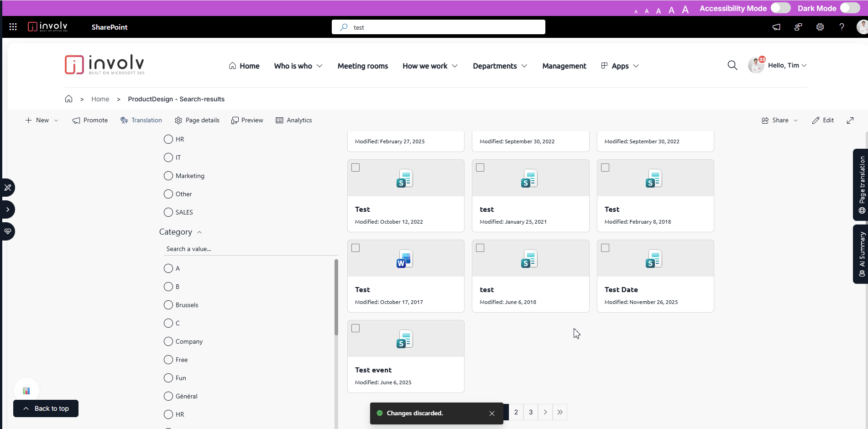The height and width of the screenshot is (429, 868).
Task: Select the SALES radio option
Action: coord(168,212)
